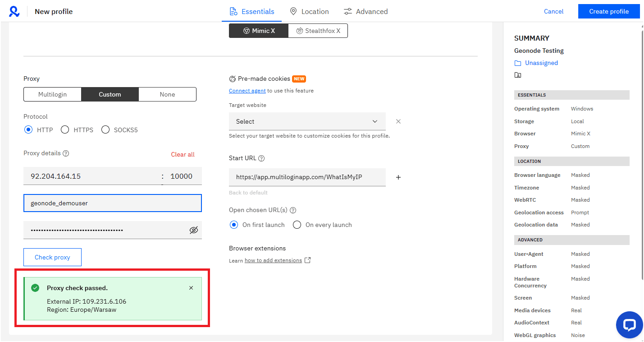Click the Multilogin logo icon
This screenshot has width=644, height=342.
[14, 12]
